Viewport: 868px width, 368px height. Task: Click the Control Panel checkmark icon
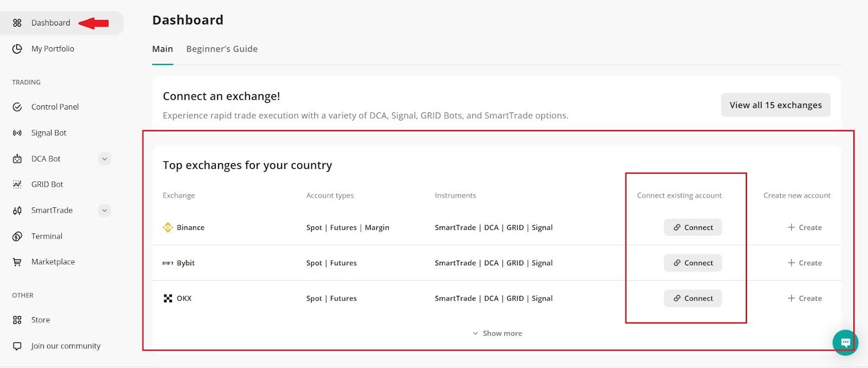17,107
